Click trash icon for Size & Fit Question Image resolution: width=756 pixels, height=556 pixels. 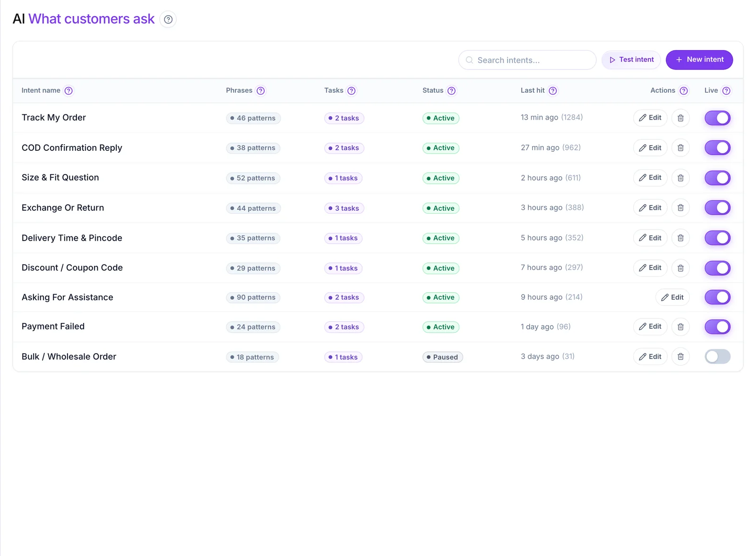pos(680,178)
